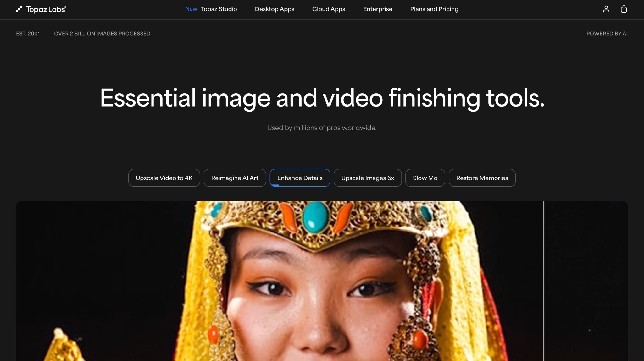Open the Cloud Apps menu

[x=328, y=9]
